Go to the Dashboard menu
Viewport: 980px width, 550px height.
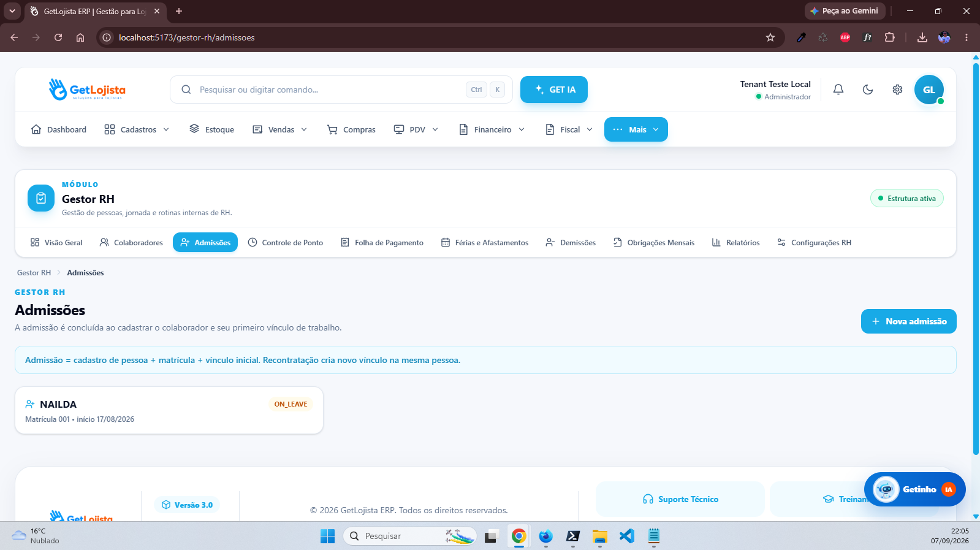[59, 129]
